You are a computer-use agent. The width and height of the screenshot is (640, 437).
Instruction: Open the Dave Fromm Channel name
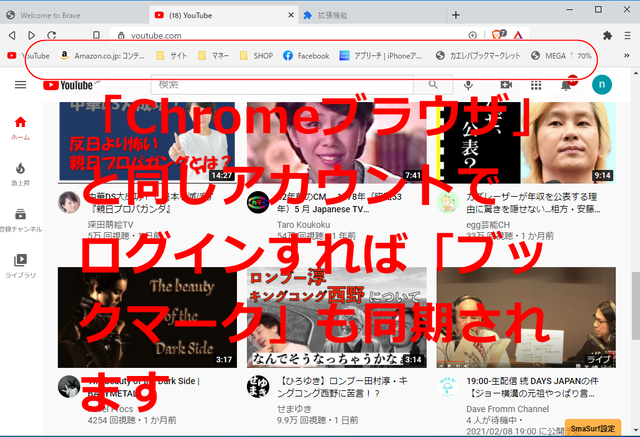pyautogui.click(x=507, y=409)
